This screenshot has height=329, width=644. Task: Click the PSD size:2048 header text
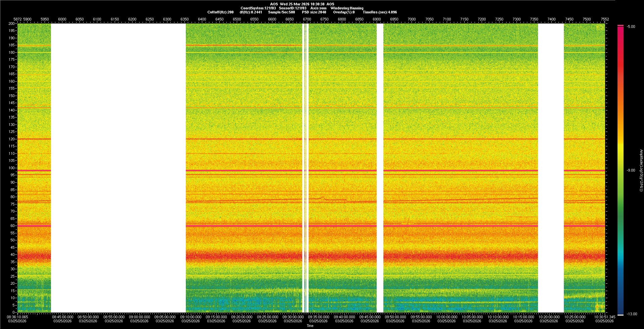[314, 12]
